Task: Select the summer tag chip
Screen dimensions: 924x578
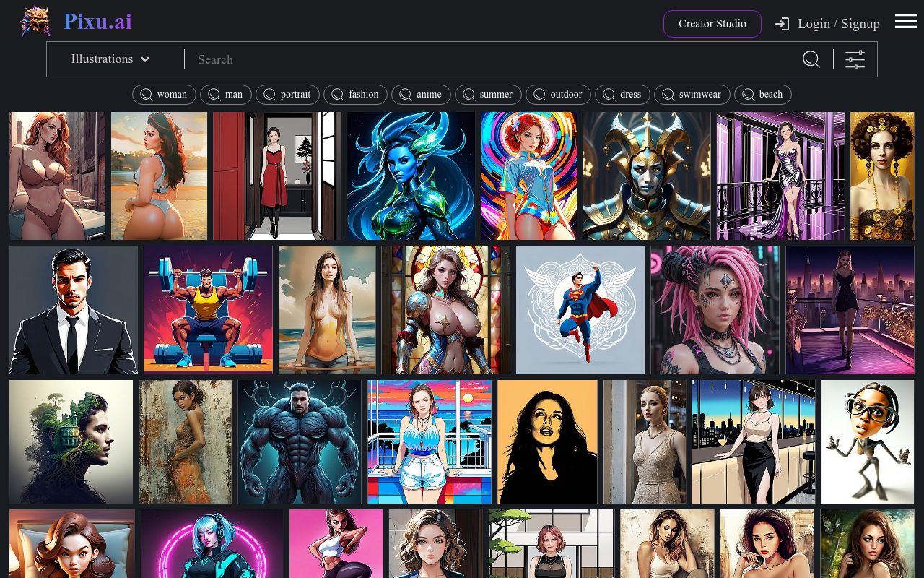Action: [488, 95]
